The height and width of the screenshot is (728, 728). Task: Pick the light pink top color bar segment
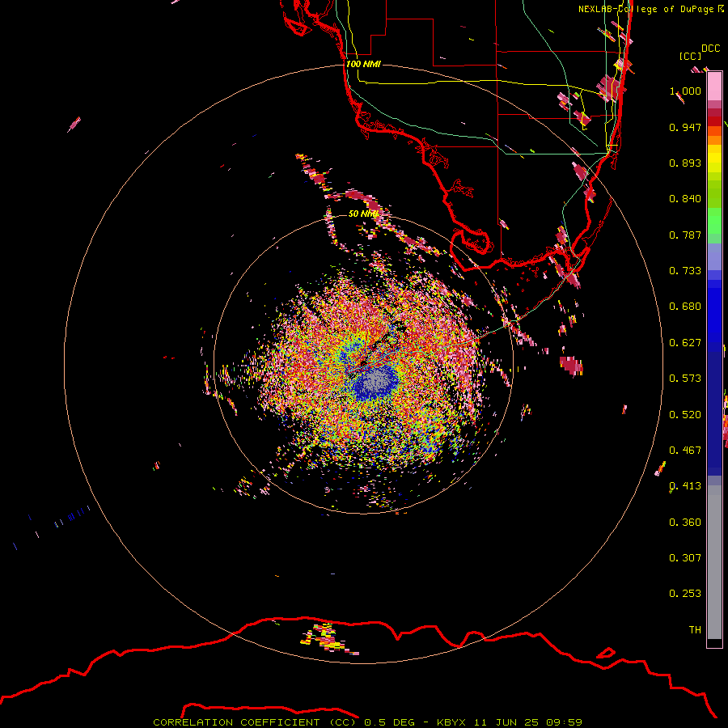pyautogui.click(x=714, y=87)
